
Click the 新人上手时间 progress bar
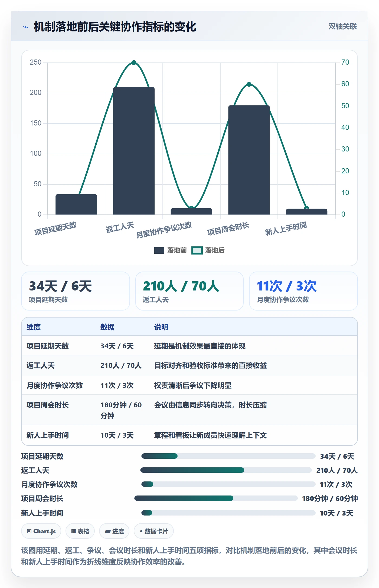point(228,513)
